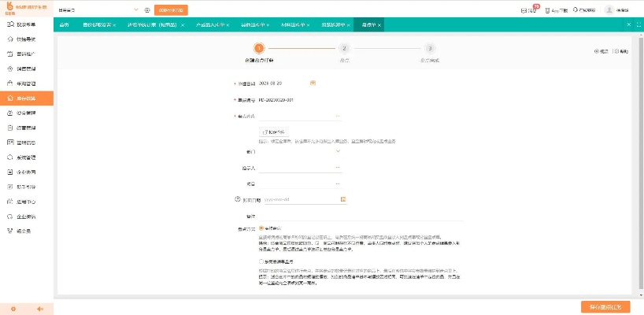Viewport: 644px width, 315px height.
Task: Switch to the 首页 home tab
Action: [64, 25]
